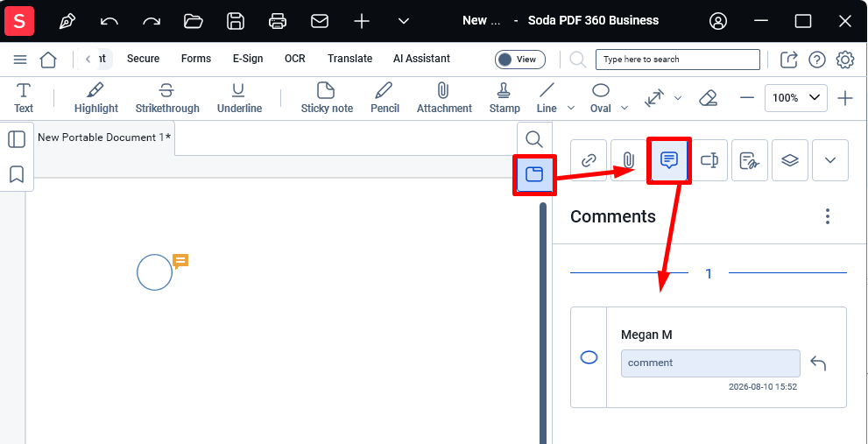Switch to E-Sign tab
This screenshot has height=444, width=868.
pyautogui.click(x=248, y=59)
